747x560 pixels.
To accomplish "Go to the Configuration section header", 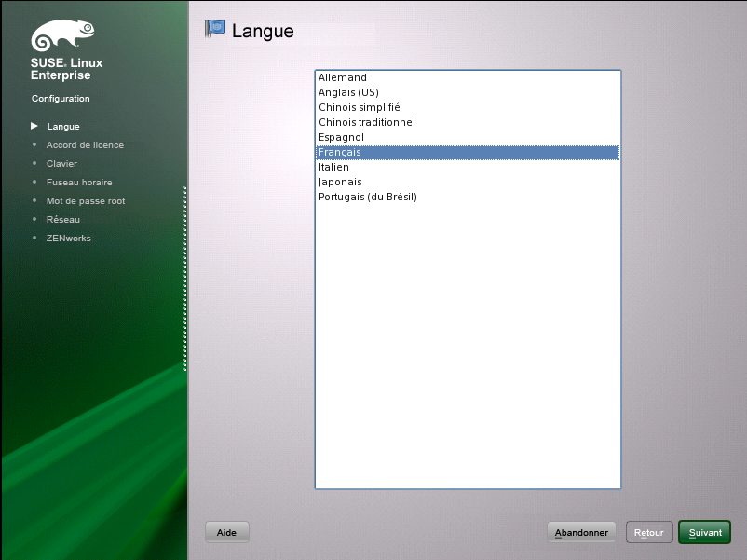I will 60,98.
